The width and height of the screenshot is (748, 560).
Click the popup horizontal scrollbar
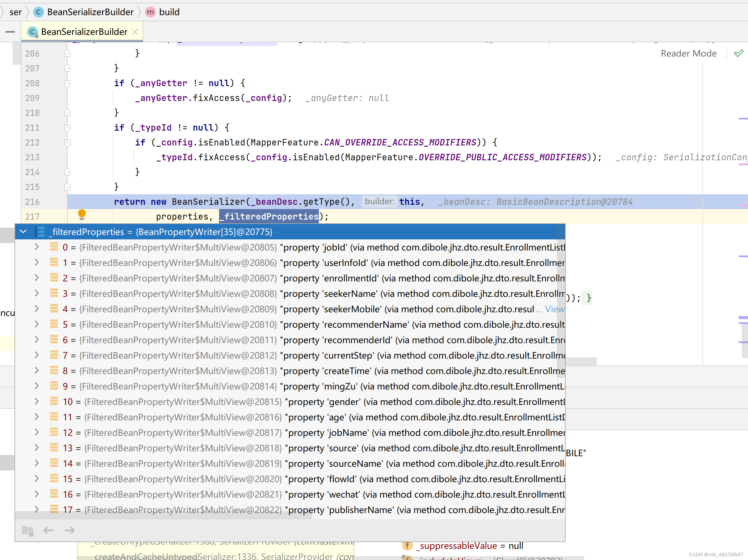[x=164, y=516]
